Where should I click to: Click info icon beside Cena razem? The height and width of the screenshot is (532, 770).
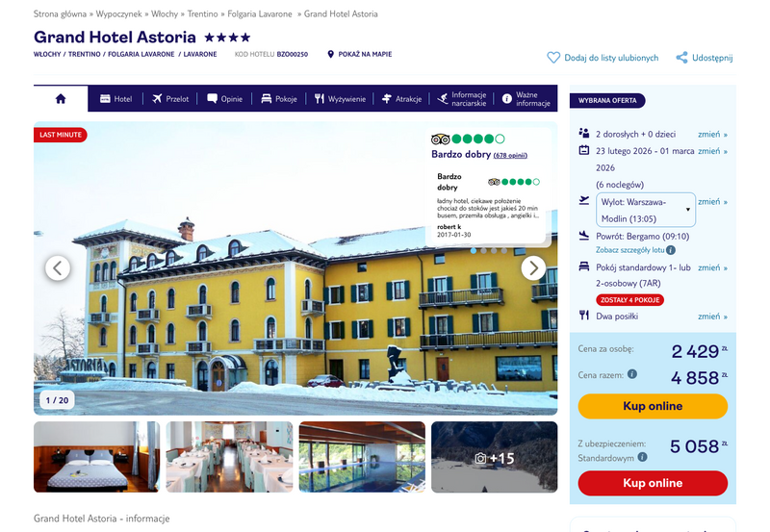632,374
